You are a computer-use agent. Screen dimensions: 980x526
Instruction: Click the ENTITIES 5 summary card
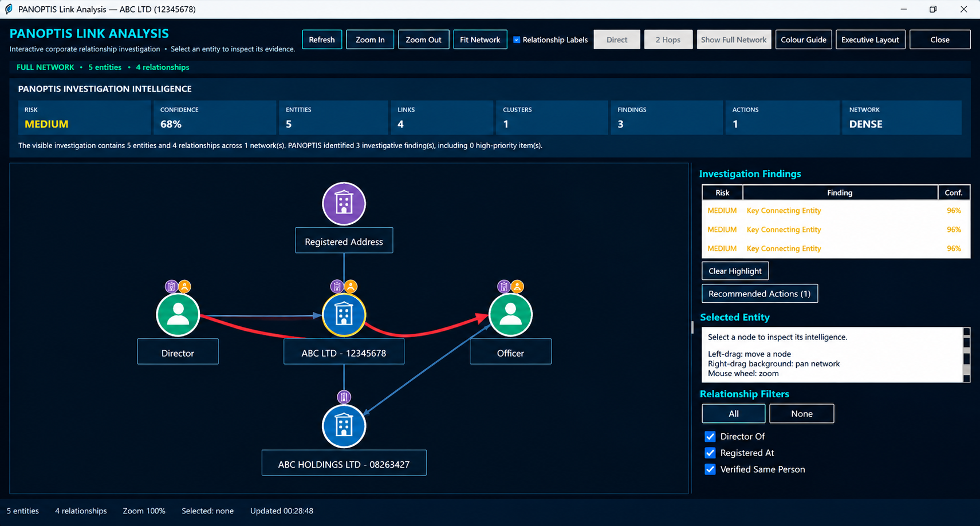click(333, 118)
